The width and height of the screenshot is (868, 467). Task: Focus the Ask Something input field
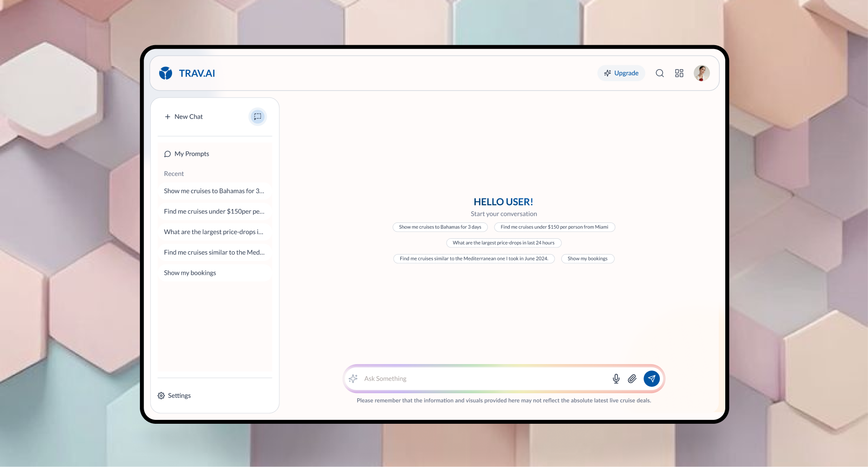pos(481,379)
